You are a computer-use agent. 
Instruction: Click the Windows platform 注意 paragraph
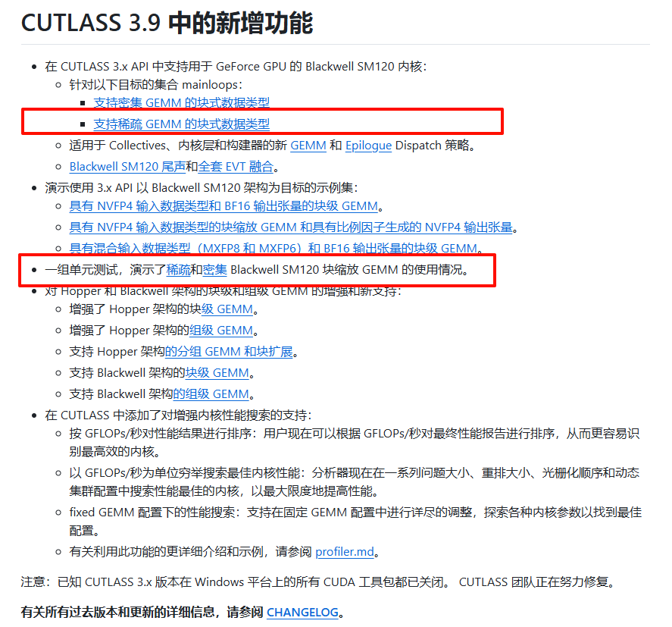(x=317, y=582)
